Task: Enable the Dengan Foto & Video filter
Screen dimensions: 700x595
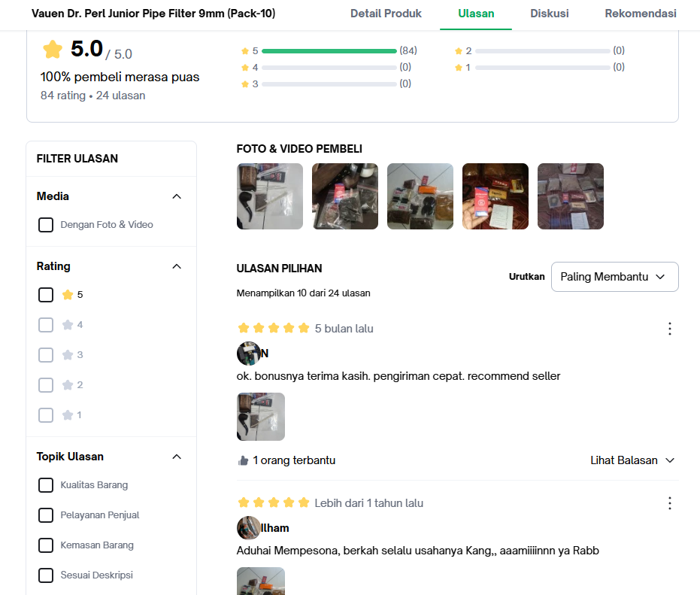Action: pos(46,225)
